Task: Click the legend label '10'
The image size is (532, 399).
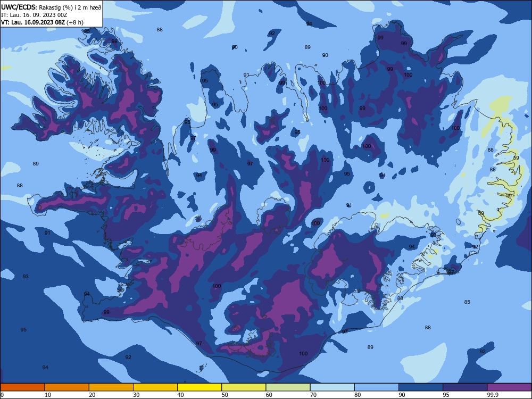Action: tap(48, 395)
